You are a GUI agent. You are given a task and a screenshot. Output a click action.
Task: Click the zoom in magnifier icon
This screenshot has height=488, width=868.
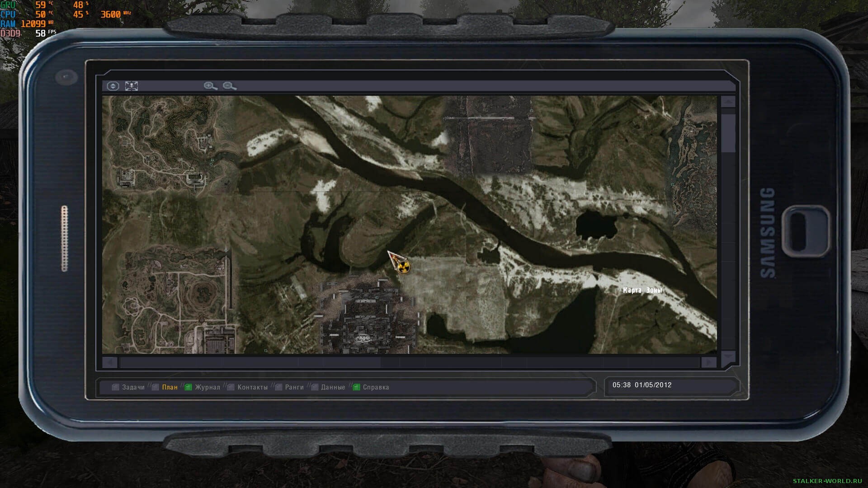pos(210,86)
